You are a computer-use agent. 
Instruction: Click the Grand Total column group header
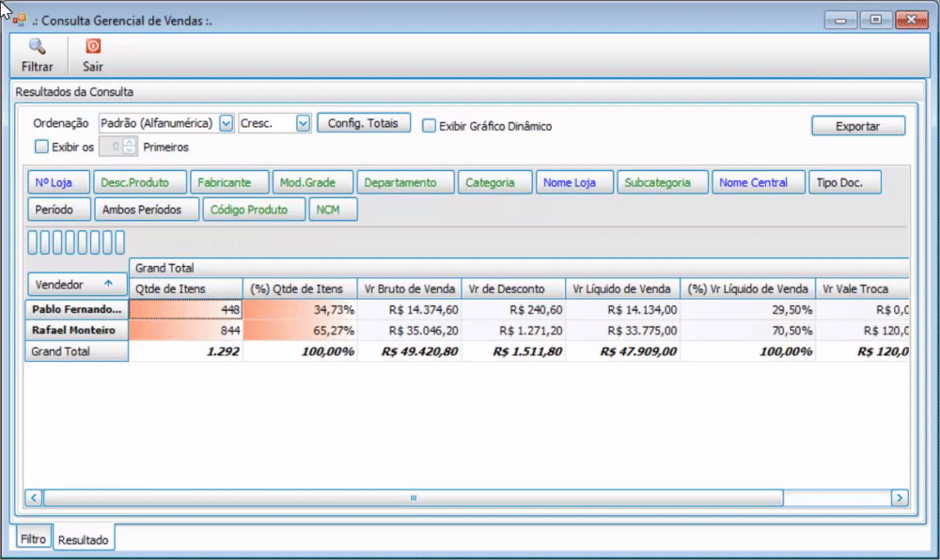tap(519, 268)
